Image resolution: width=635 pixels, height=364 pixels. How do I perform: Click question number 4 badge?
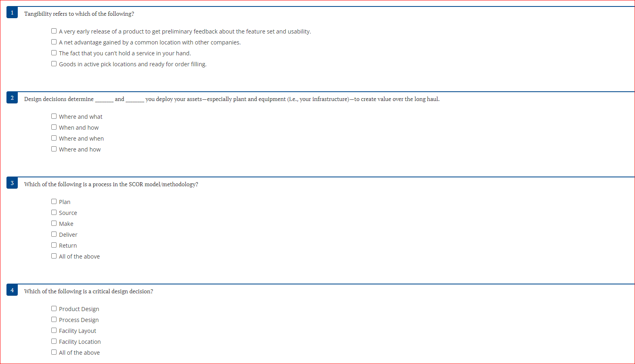tap(12, 290)
